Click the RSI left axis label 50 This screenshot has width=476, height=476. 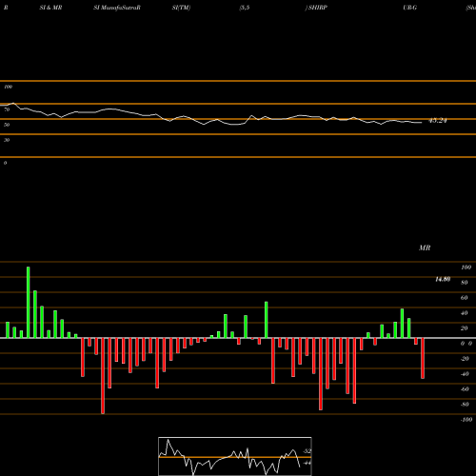[7, 125]
